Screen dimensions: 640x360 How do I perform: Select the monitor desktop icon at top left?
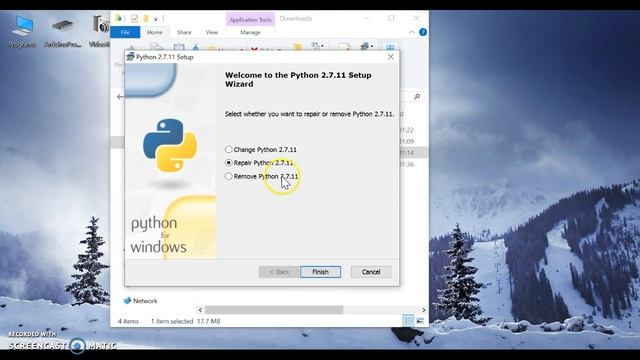pyautogui.click(x=23, y=31)
